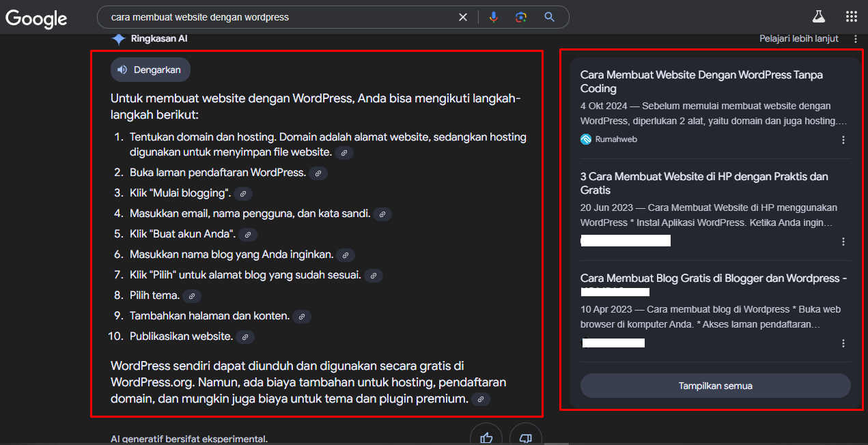The height and width of the screenshot is (445, 868).
Task: Click the 'Ringkasan AI' heading text
Action: point(159,39)
